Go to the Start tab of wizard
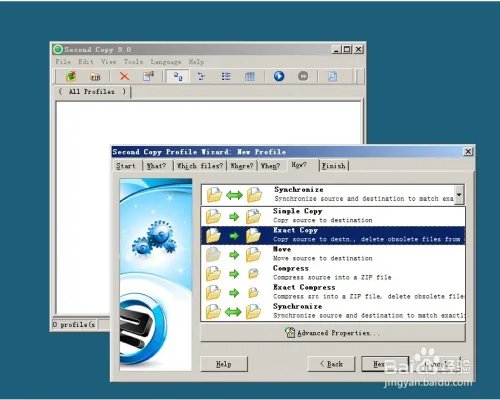Viewport: 500px width, 400px height. click(x=126, y=166)
